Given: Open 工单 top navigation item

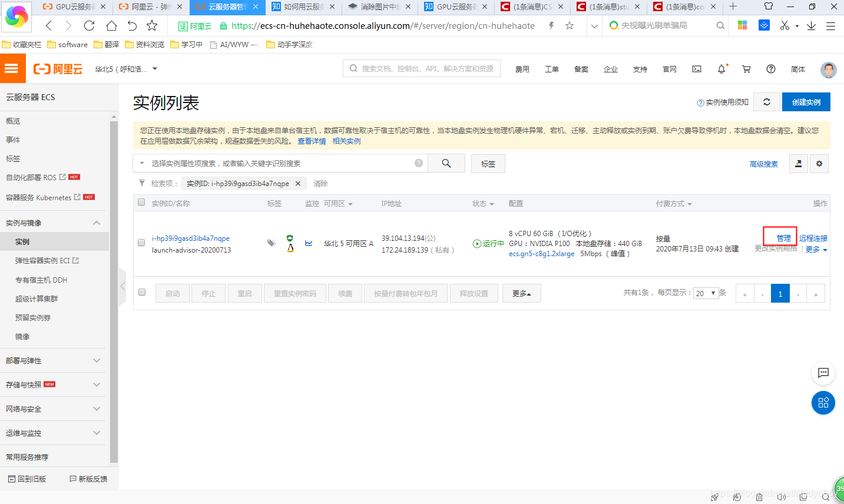Looking at the screenshot, I should click(552, 69).
